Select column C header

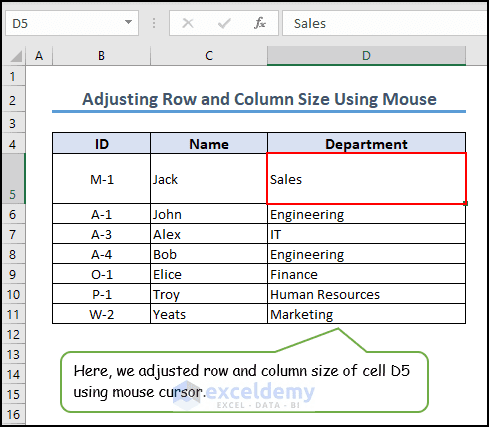tap(209, 56)
